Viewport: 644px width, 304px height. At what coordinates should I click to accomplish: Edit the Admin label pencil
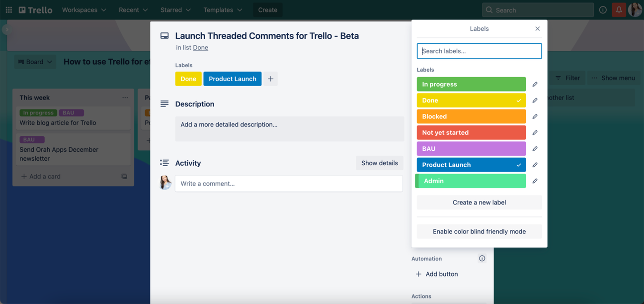(x=535, y=181)
